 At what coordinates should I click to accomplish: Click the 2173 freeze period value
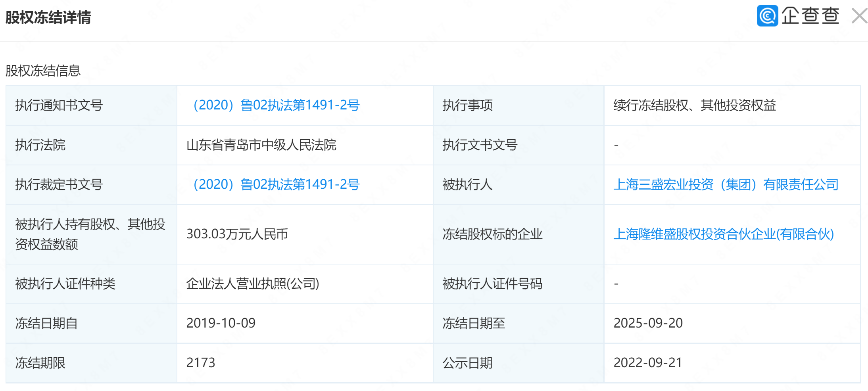(201, 363)
